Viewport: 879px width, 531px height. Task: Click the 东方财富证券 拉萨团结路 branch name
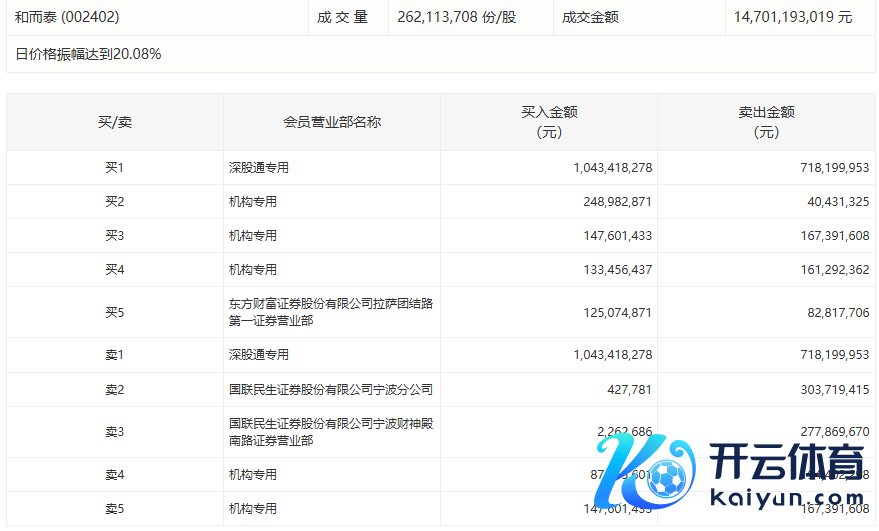pyautogui.click(x=330, y=312)
